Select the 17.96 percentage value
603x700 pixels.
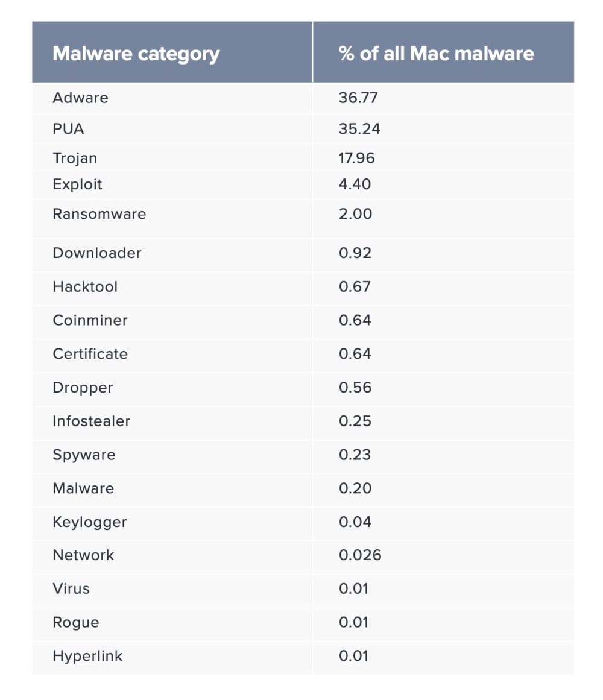click(356, 158)
